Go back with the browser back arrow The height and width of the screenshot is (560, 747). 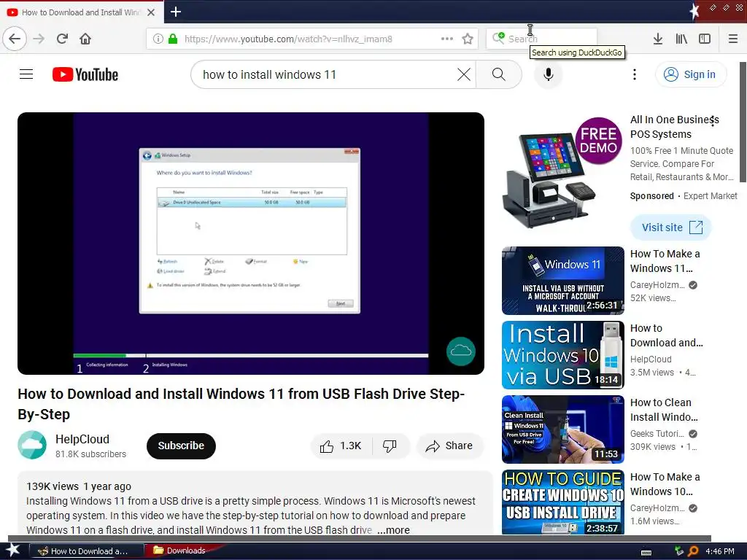point(15,39)
